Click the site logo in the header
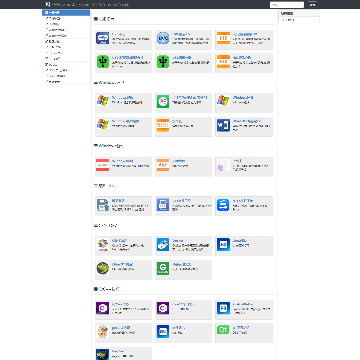This screenshot has width=360, height=360. coord(48,4)
